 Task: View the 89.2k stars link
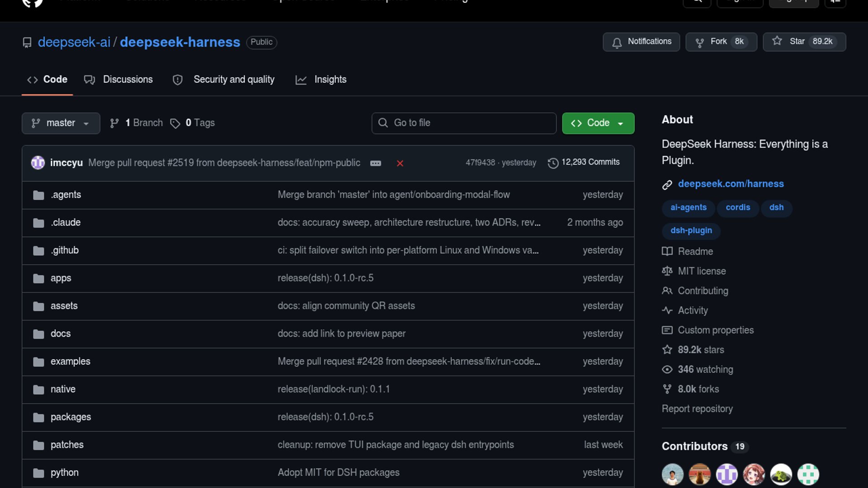click(x=693, y=350)
